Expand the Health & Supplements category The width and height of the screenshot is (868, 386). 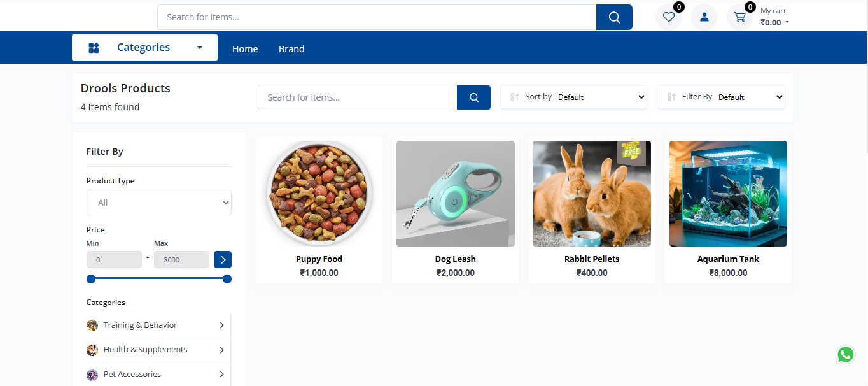[x=221, y=350]
